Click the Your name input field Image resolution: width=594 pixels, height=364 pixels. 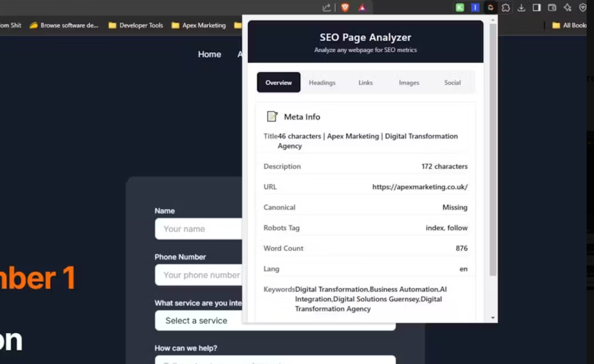coord(198,228)
